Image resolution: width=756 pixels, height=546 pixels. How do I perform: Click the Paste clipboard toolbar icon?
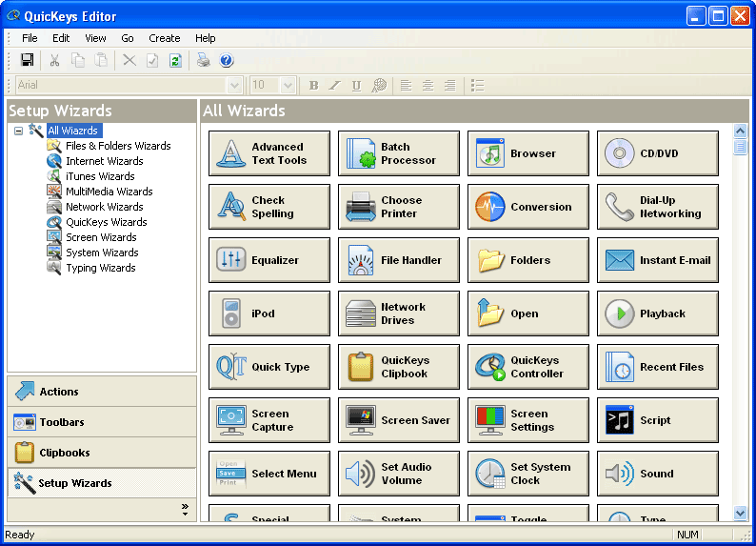click(101, 60)
